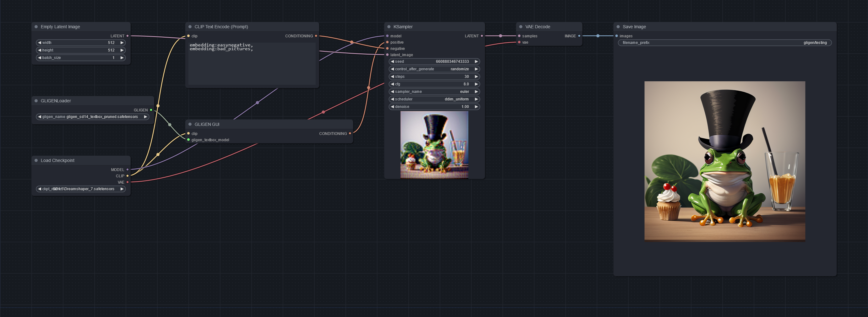Open the ckpt_name checkpoint dropdown
This screenshot has height=317, width=868.
pyautogui.click(x=81, y=189)
